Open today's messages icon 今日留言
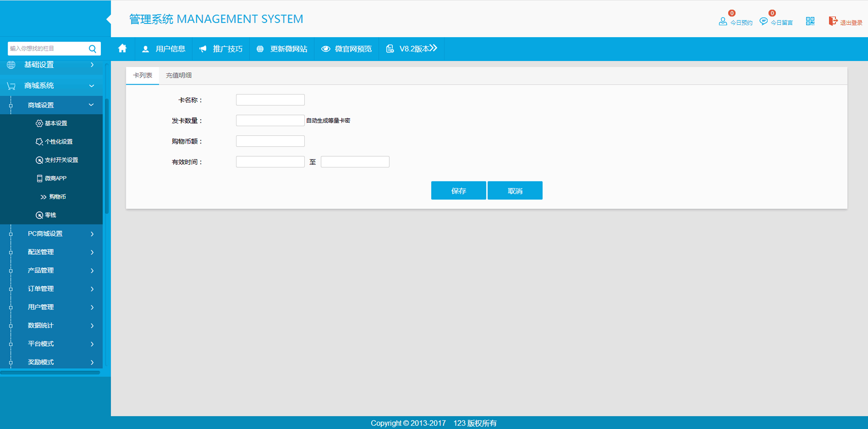This screenshot has width=868, height=429. (x=764, y=21)
